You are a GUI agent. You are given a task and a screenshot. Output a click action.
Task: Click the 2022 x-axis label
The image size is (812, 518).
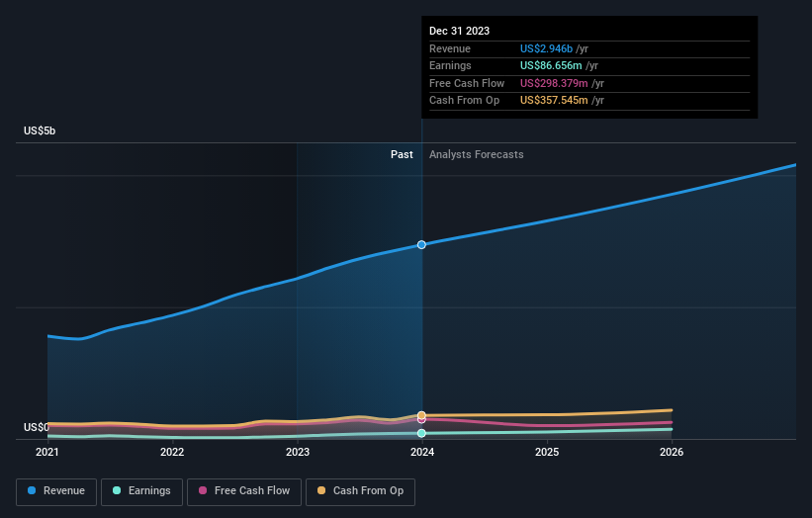tap(172, 453)
